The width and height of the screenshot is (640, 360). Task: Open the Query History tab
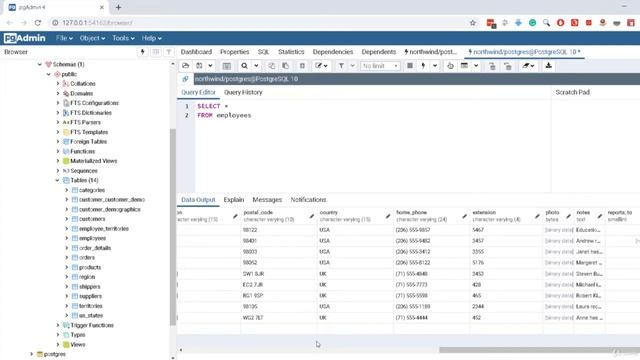coord(243,92)
